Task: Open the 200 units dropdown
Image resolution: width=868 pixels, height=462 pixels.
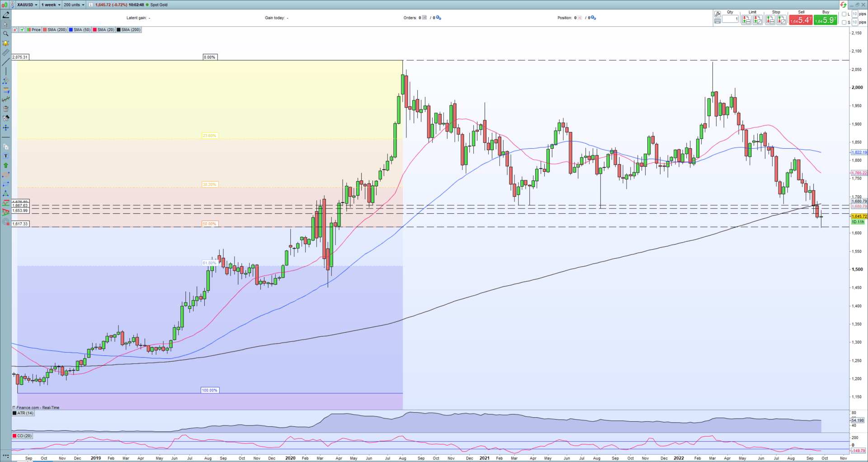Action: (x=74, y=5)
